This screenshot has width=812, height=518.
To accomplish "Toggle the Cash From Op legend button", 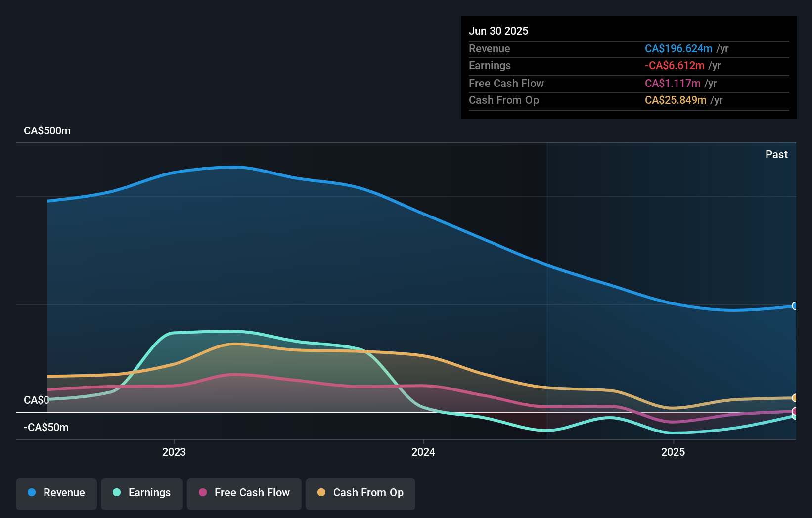I will coord(361,494).
